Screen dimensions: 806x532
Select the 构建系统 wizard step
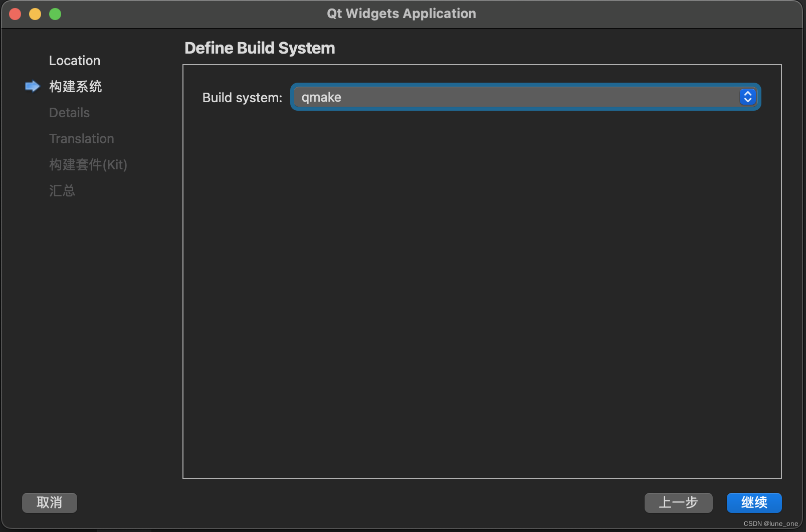pyautogui.click(x=75, y=86)
